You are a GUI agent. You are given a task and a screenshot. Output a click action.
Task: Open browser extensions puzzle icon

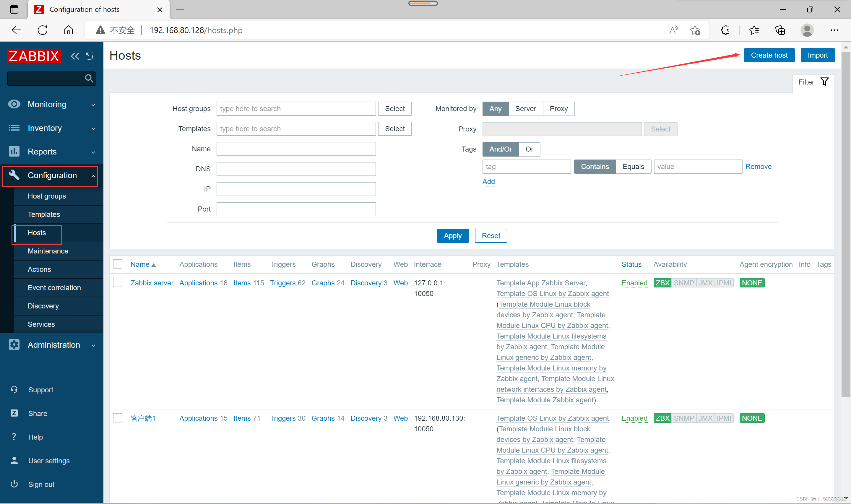click(725, 30)
